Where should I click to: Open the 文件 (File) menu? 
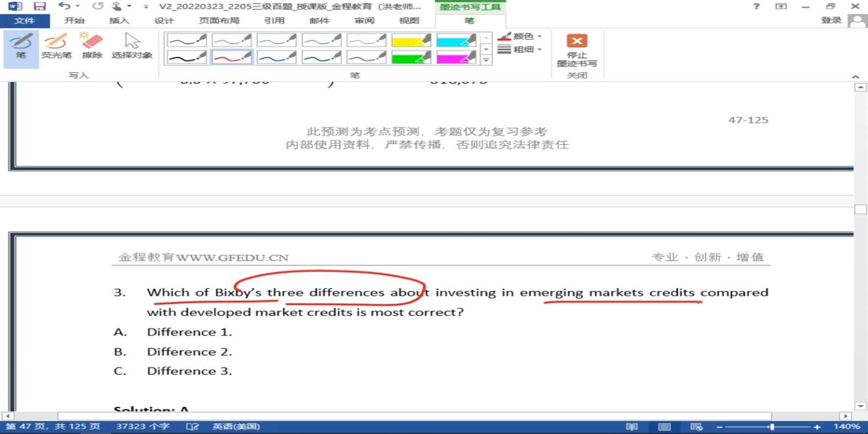(x=24, y=21)
